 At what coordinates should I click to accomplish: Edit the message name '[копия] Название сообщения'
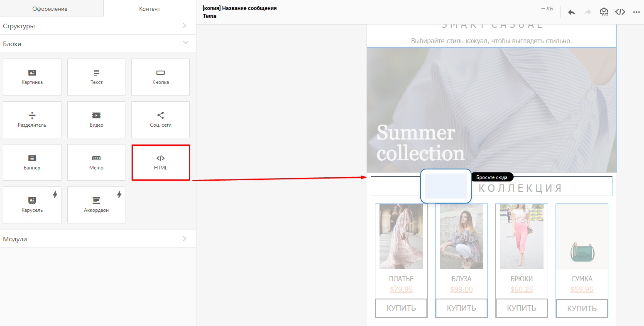pos(240,8)
